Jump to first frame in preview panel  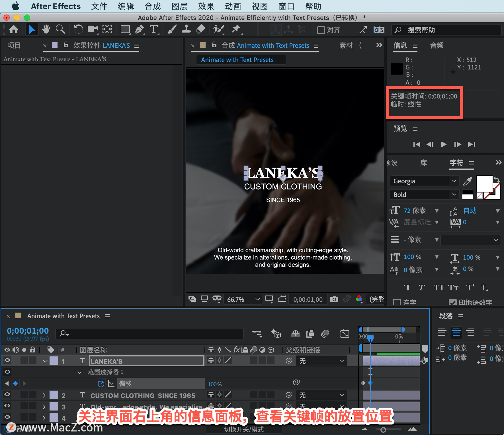pyautogui.click(x=417, y=144)
